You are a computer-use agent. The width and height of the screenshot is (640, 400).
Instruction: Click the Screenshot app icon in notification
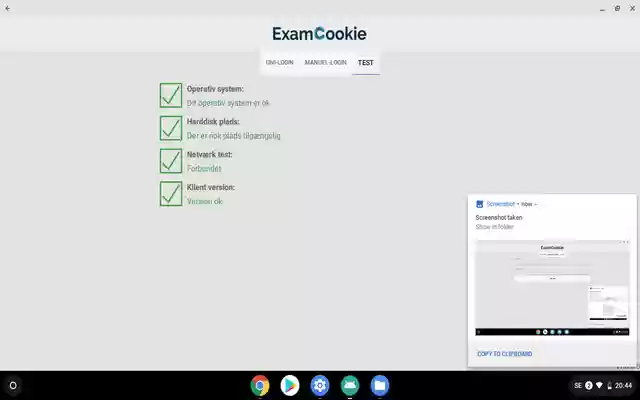[480, 204]
